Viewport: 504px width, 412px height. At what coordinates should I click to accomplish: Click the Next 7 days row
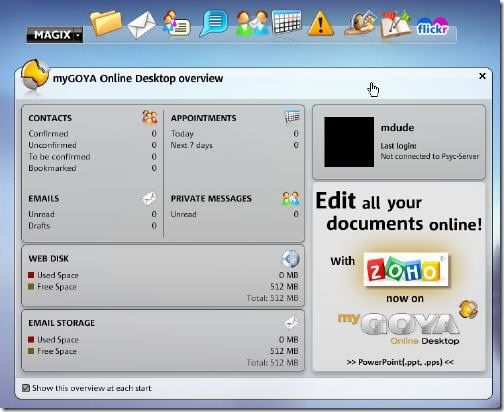(235, 145)
